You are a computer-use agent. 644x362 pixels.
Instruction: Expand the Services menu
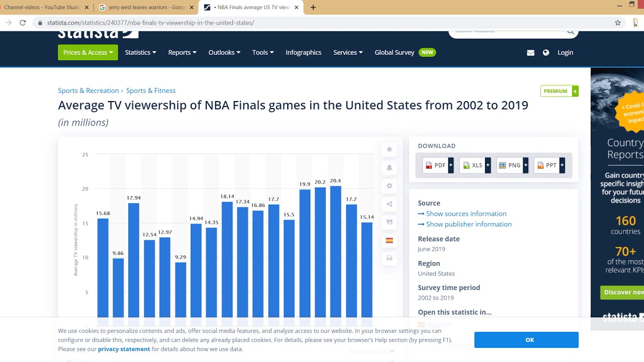click(x=348, y=52)
